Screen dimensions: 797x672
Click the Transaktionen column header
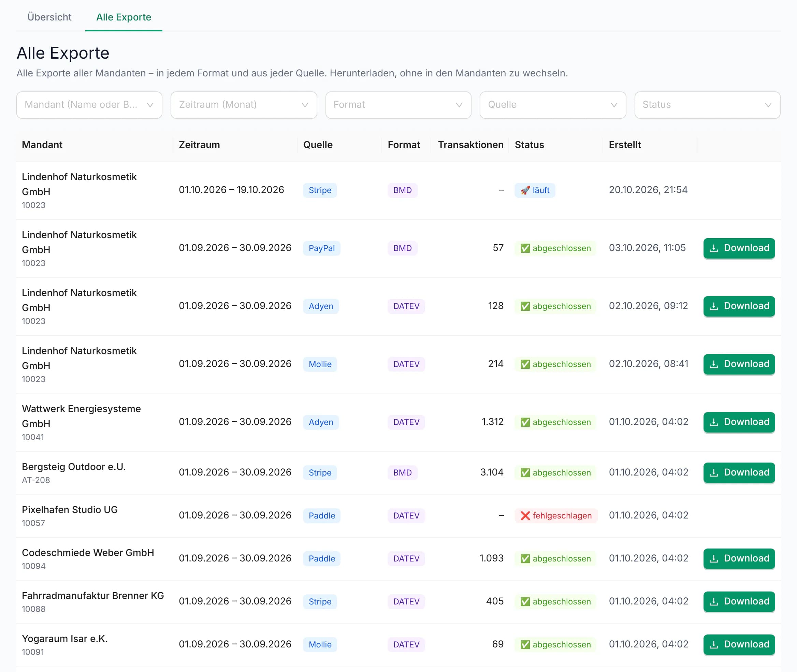pyautogui.click(x=470, y=145)
